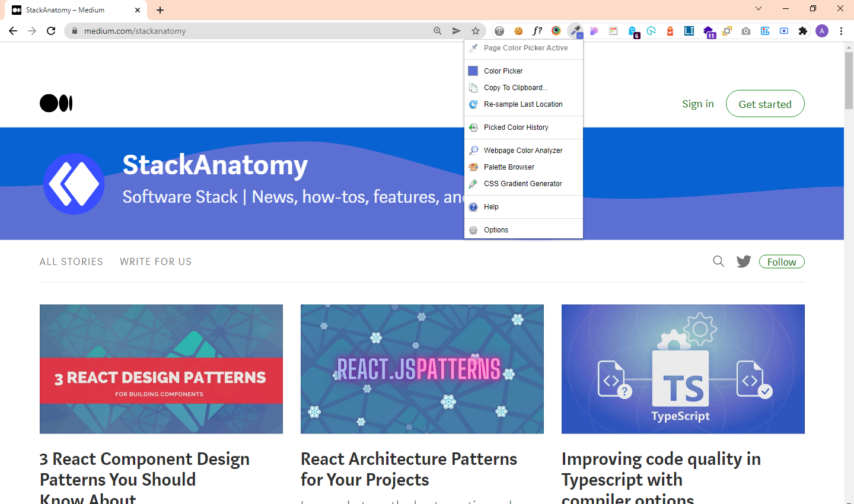The height and width of the screenshot is (504, 854).
Task: Follow the StackAnatomy publication
Action: [782, 261]
